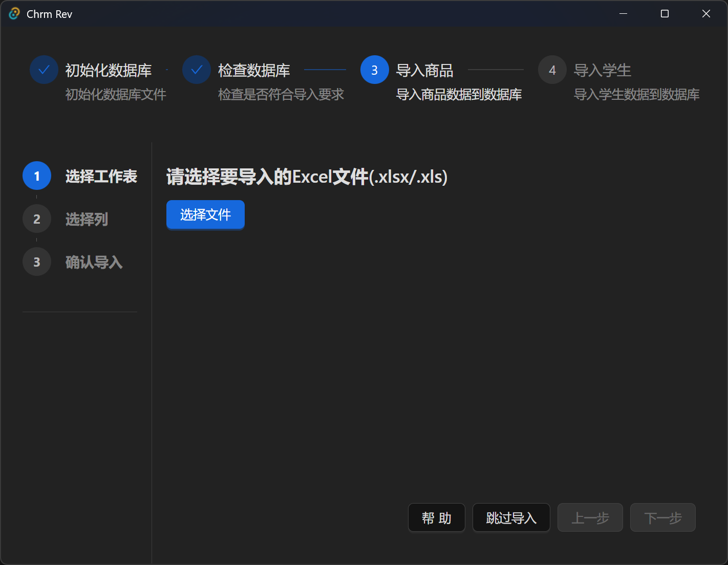Click the Chrm Rev window title
The height and width of the screenshot is (565, 728).
(49, 14)
